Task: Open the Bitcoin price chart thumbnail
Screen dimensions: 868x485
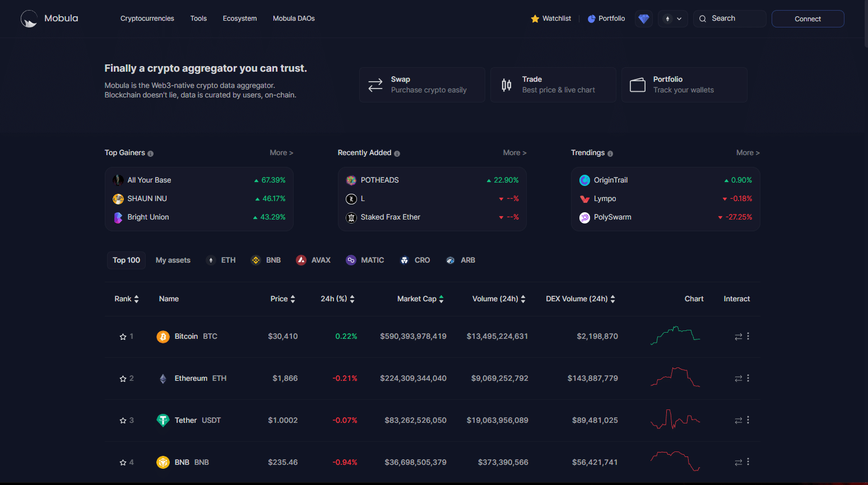Action: (x=675, y=335)
